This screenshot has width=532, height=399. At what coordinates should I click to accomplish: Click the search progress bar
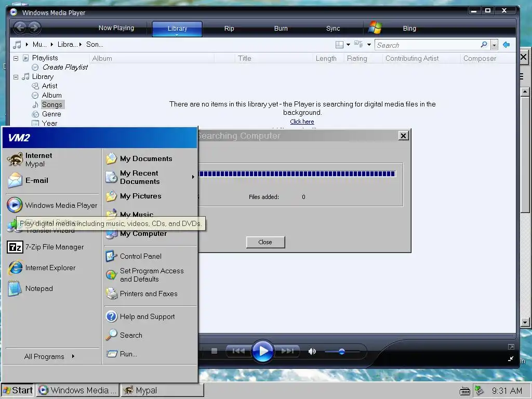point(297,174)
